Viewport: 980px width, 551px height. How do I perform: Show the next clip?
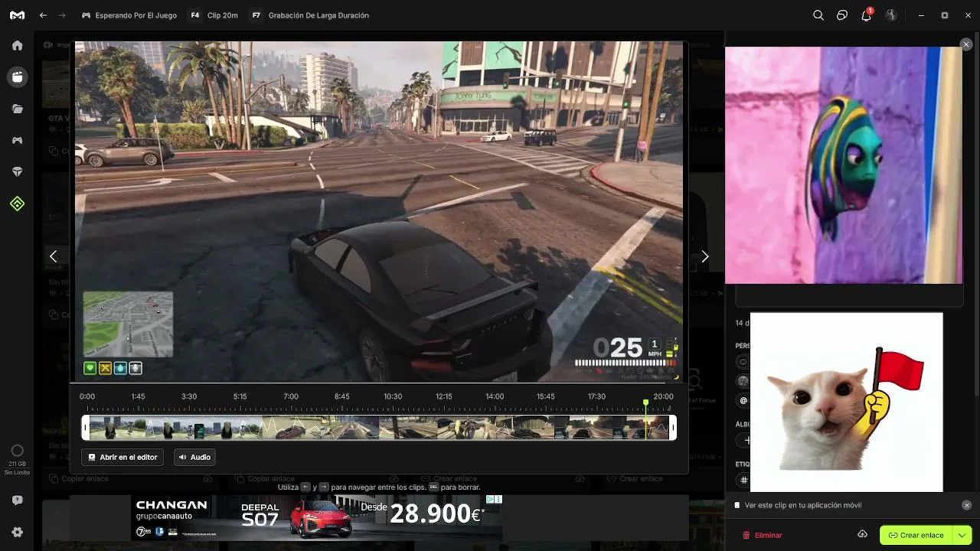point(705,256)
